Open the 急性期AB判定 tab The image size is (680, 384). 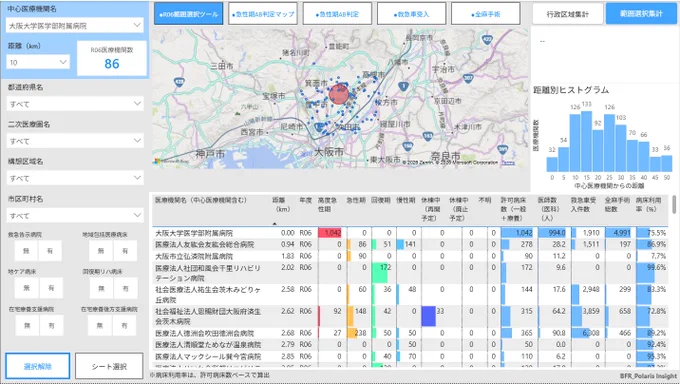(x=337, y=14)
